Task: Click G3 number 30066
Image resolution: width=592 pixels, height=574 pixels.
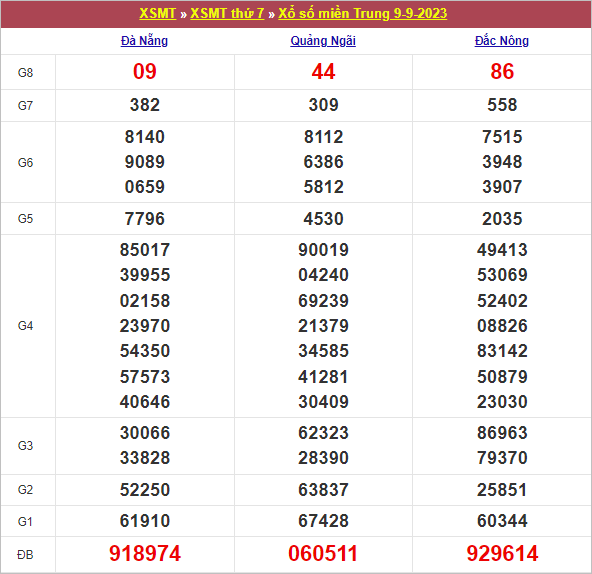Action: coord(145,432)
